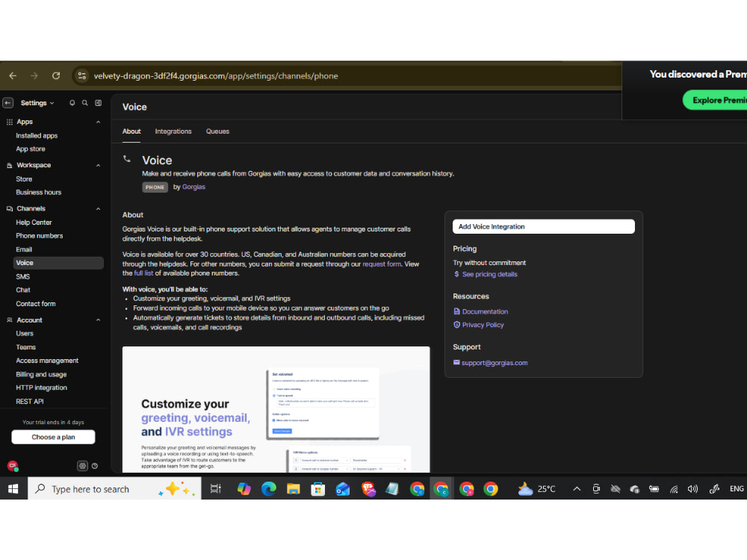
Task: Open App store in sidebar
Action: click(x=31, y=149)
